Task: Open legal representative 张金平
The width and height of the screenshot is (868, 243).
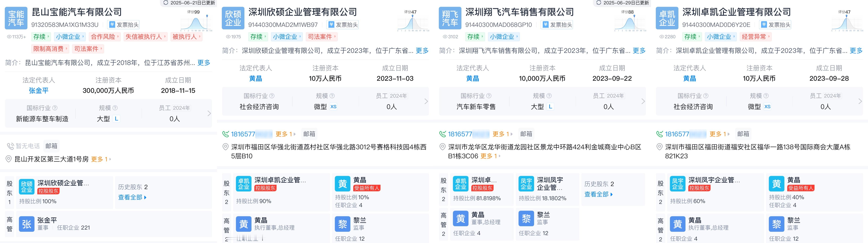Action: [x=39, y=91]
